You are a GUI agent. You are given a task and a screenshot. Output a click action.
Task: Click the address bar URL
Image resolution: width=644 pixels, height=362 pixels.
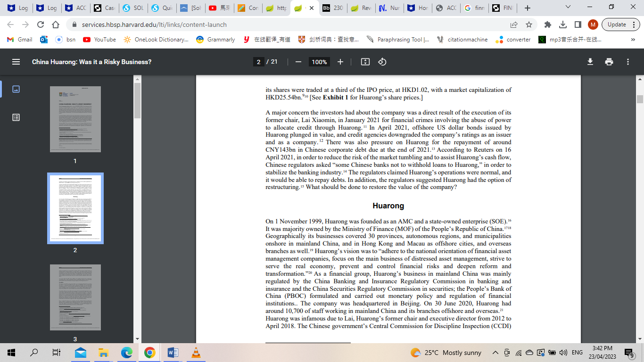(154, 25)
